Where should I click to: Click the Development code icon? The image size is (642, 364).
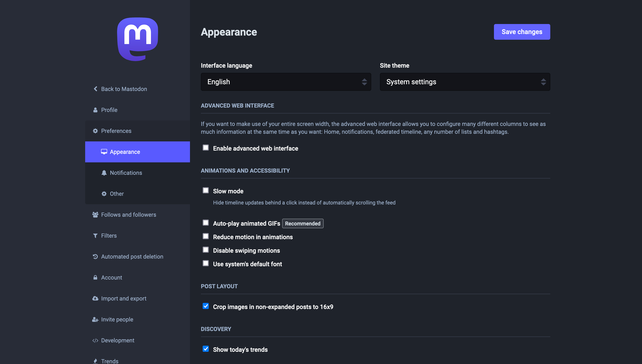click(95, 340)
